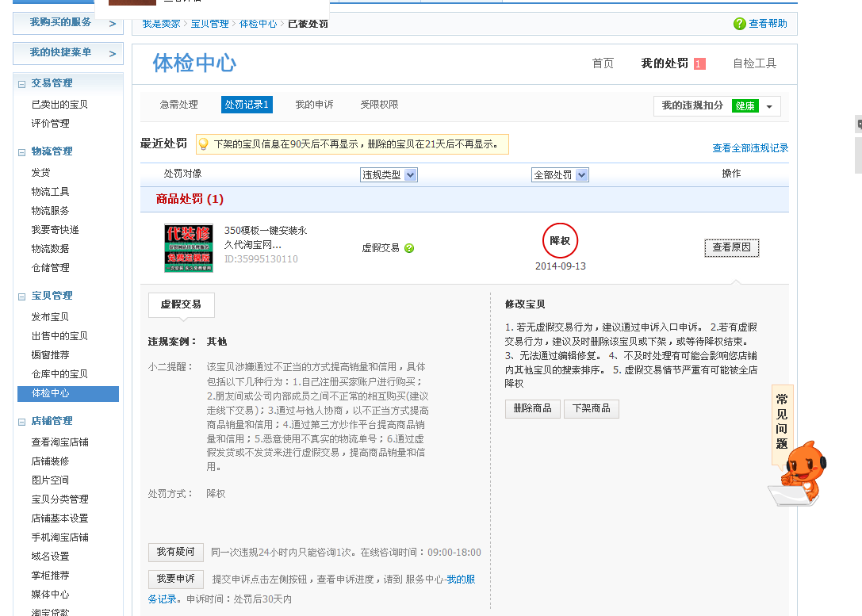
Task: Open 发货 in sidebar
Action: click(40, 173)
